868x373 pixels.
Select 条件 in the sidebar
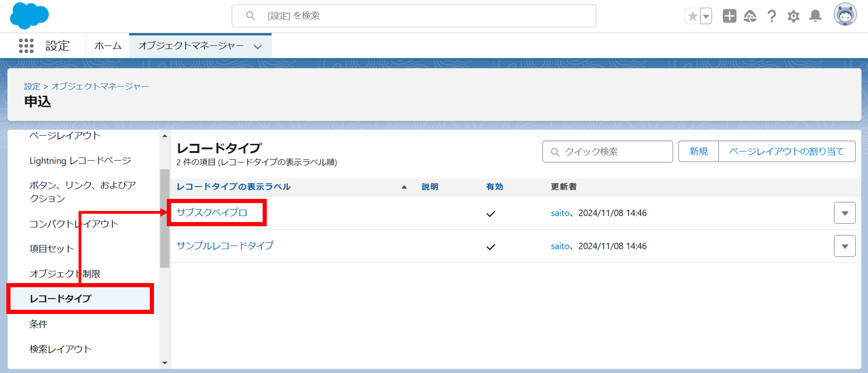[38, 324]
